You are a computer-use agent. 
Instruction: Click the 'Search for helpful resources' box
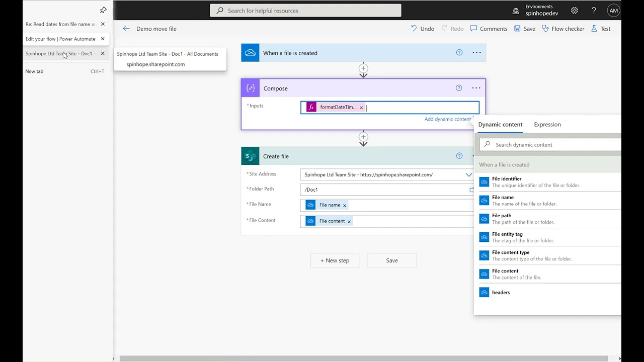(305, 11)
